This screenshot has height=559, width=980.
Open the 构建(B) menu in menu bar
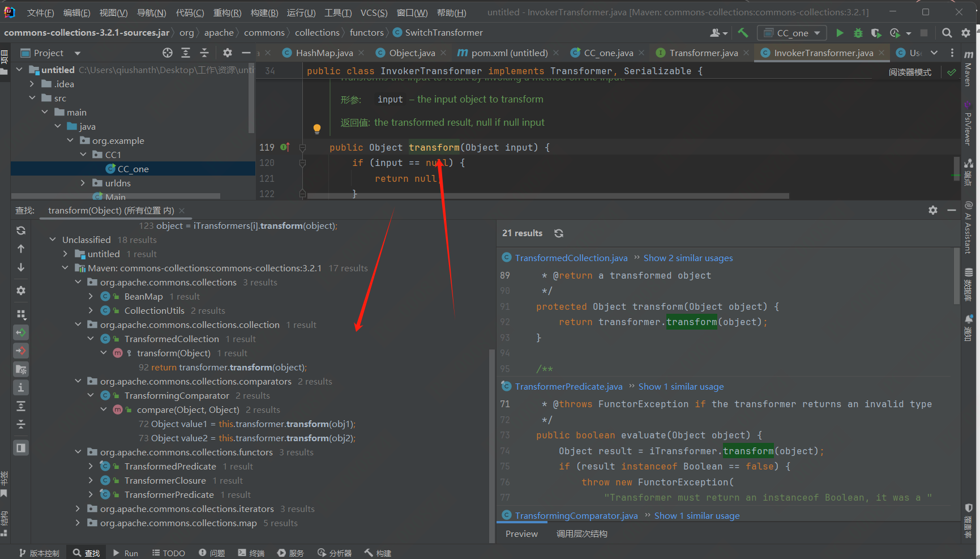coord(264,12)
